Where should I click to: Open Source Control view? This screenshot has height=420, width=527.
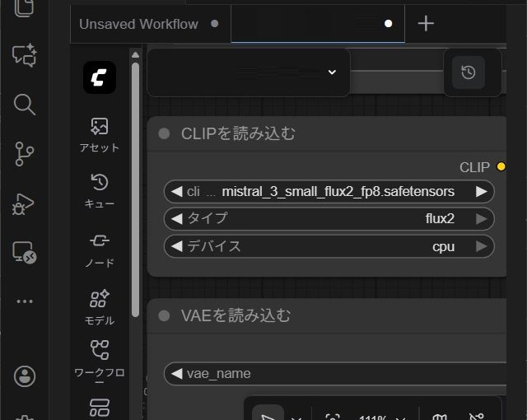coord(24,154)
